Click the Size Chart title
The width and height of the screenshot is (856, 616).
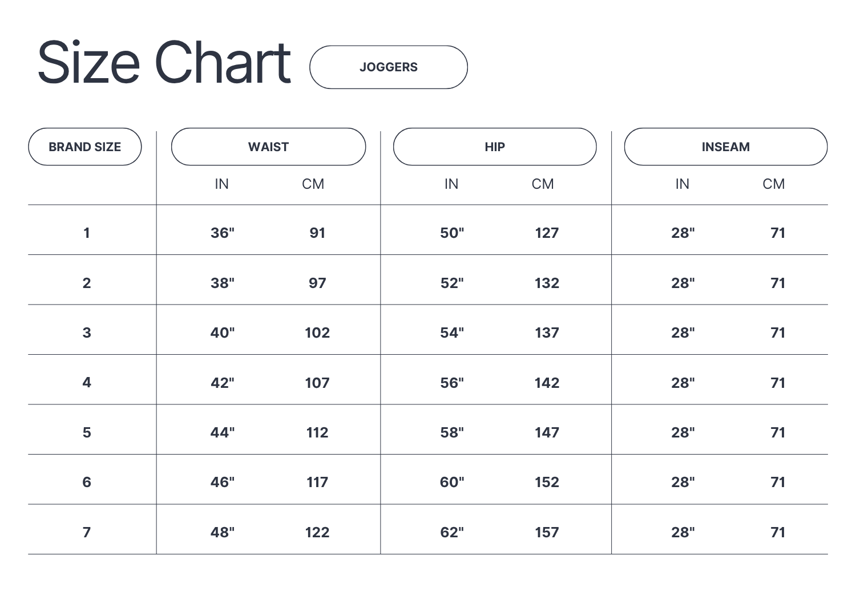pos(164,63)
